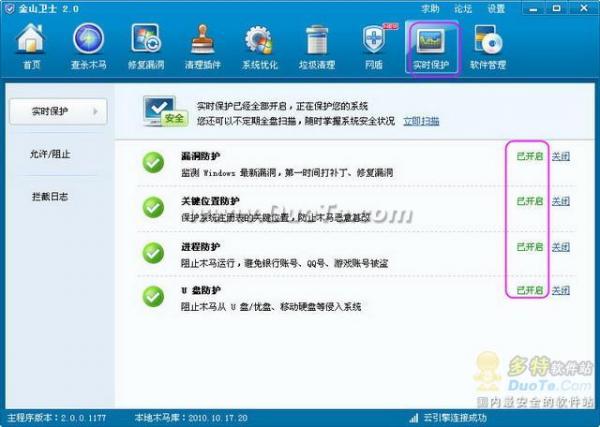600x427 pixels.
Task: Click the 安全 computer status icon
Action: click(x=165, y=111)
